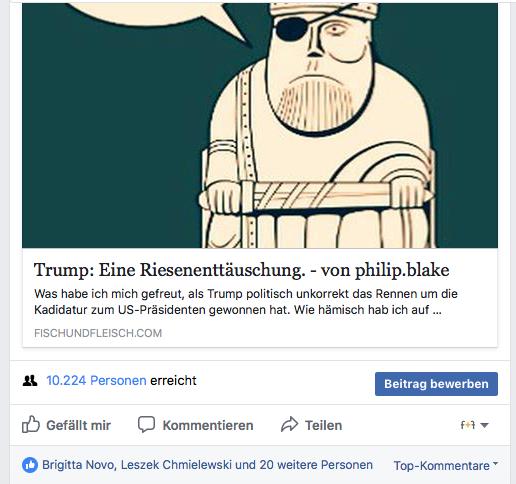This screenshot has height=484, width=516.
Task: Click the Kommentieren text label
Action: coord(208,425)
